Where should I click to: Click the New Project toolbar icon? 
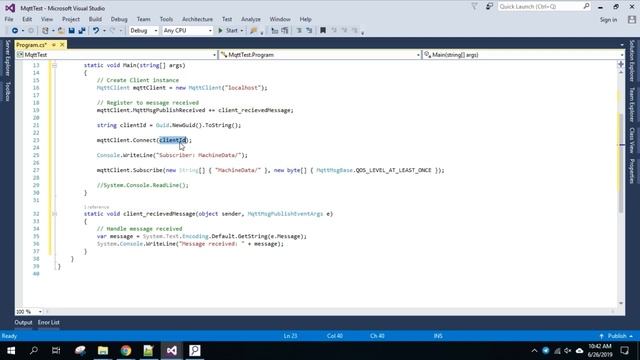[45, 31]
